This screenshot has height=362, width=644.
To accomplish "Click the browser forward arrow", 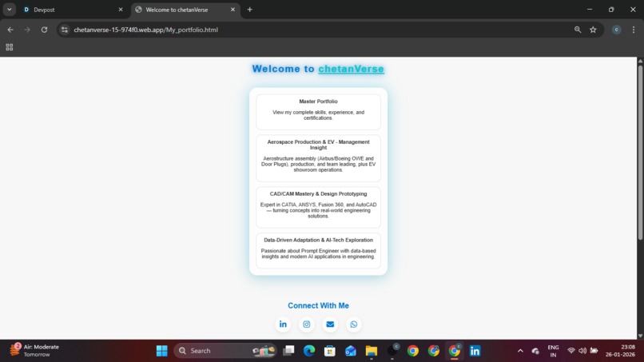I will [x=27, y=30].
